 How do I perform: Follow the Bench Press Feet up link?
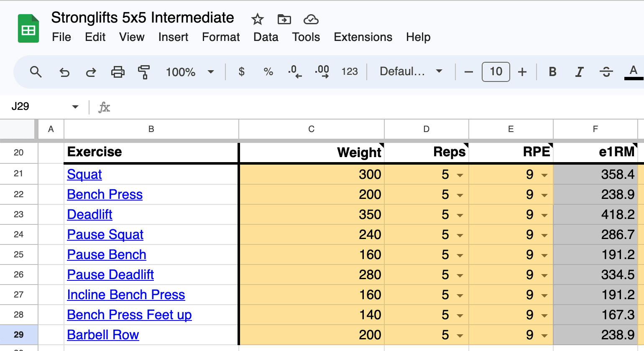click(129, 315)
